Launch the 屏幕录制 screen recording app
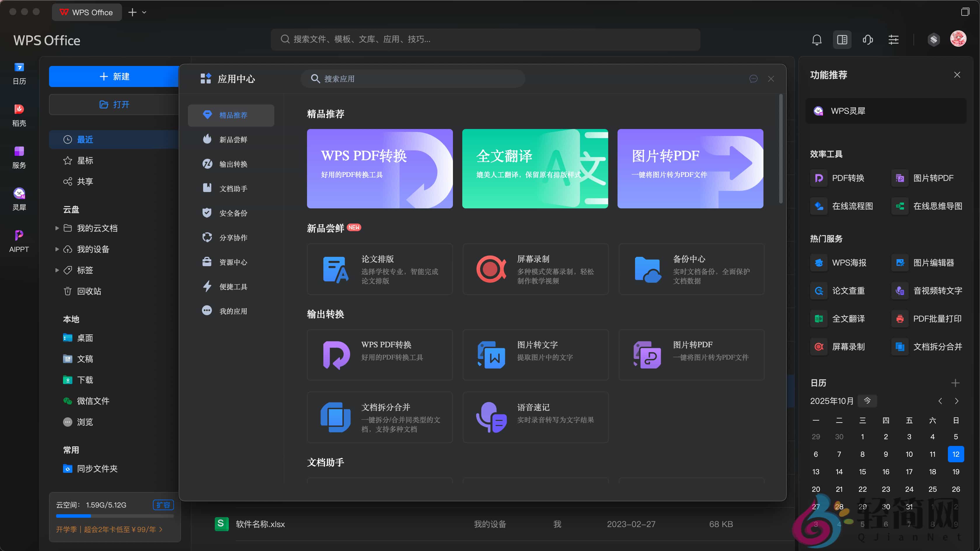 535,269
